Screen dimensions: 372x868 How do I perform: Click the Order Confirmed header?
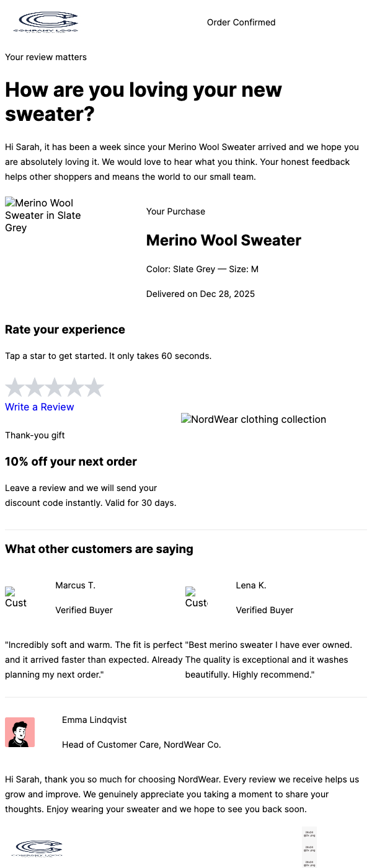click(241, 22)
